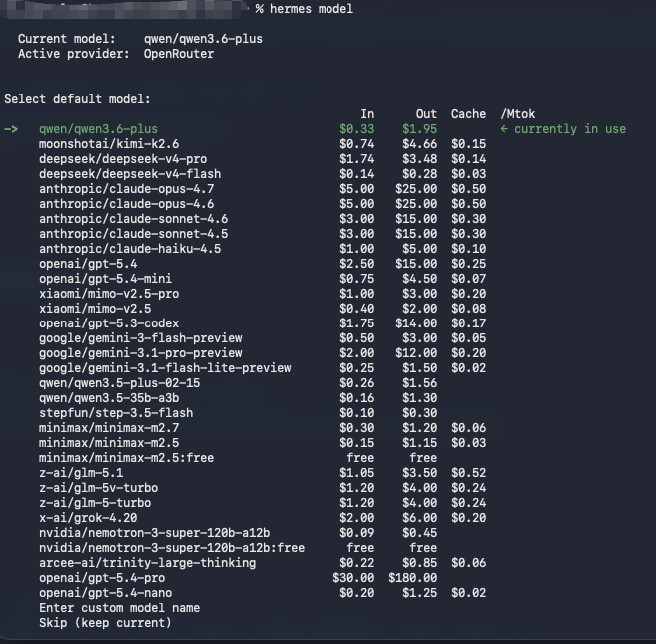The width and height of the screenshot is (656, 644).
Task: Select Skip (keep current) option
Action: (x=106, y=623)
